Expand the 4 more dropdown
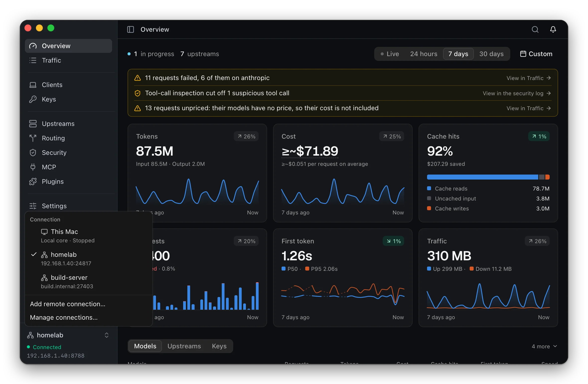 click(x=544, y=346)
